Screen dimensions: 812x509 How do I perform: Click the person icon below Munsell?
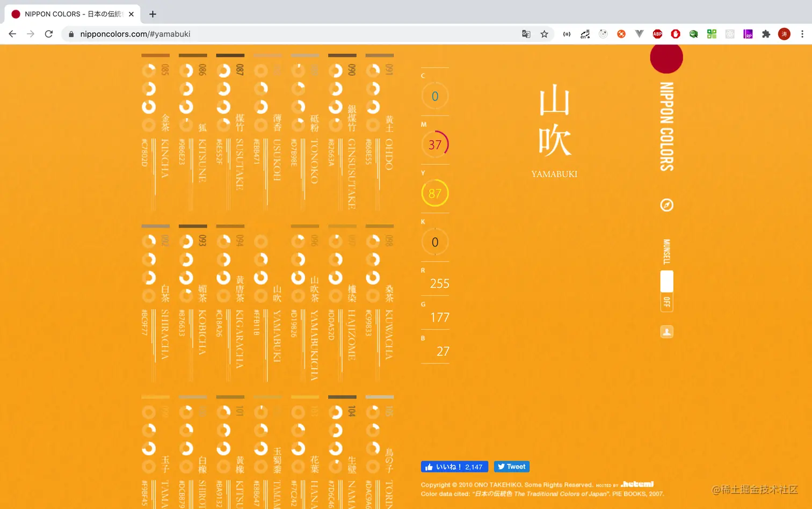[666, 332]
